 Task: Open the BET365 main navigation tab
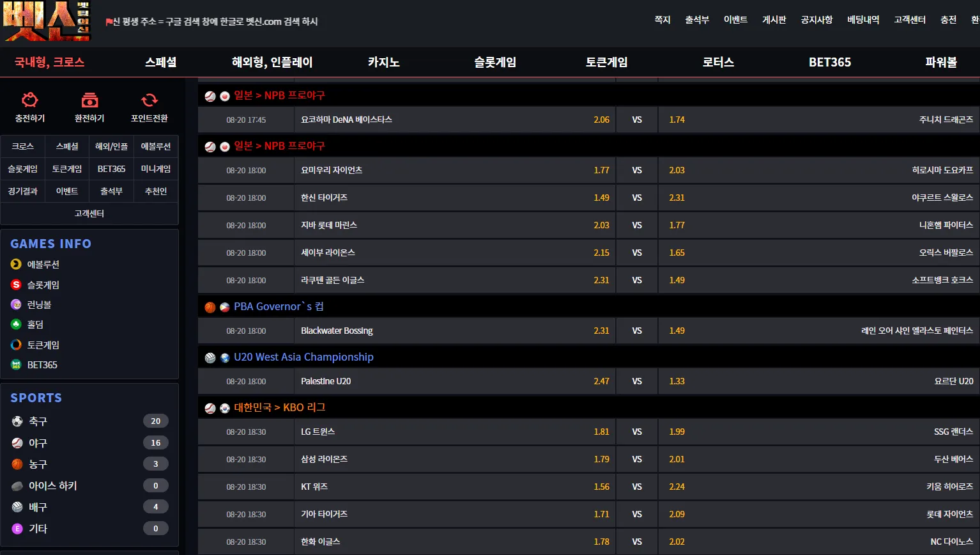(x=830, y=62)
